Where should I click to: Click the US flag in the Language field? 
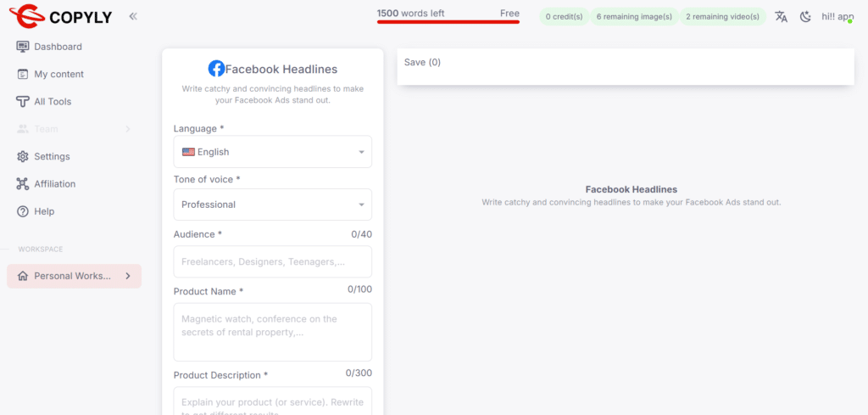tap(188, 152)
